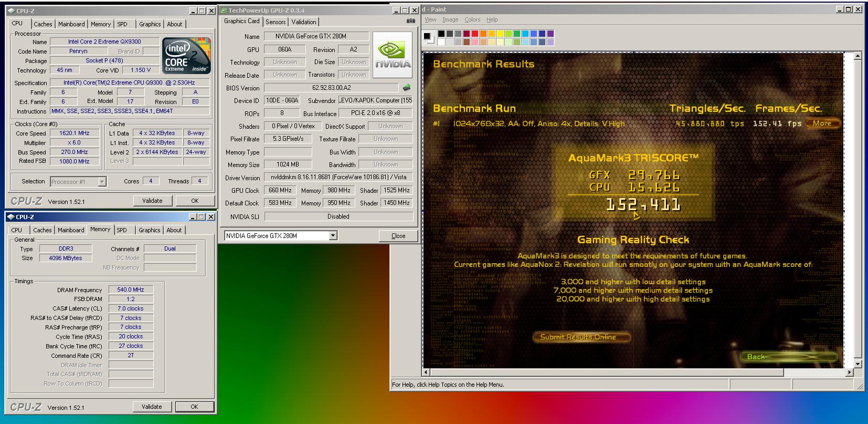Viewport: 868px width, 424px height.
Task: Switch to Graphics tab in top CPU-Z window
Action: coord(150,24)
